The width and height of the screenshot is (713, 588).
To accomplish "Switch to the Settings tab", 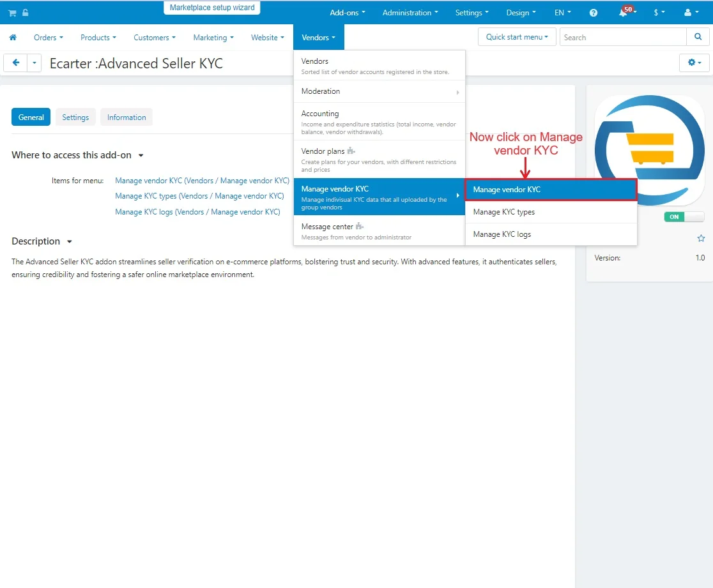I will (75, 117).
